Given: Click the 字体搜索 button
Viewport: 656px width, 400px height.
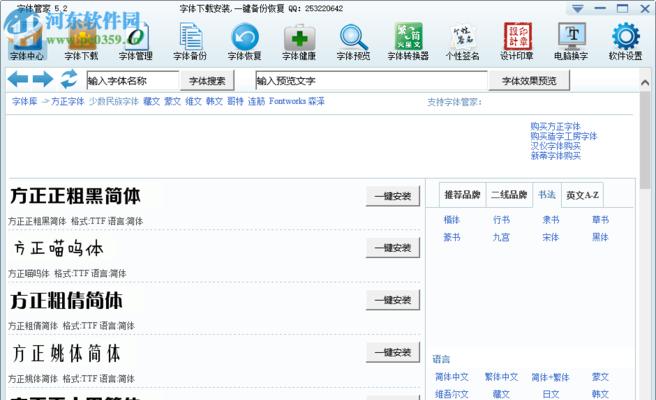Looking at the screenshot, I should click(x=207, y=80).
